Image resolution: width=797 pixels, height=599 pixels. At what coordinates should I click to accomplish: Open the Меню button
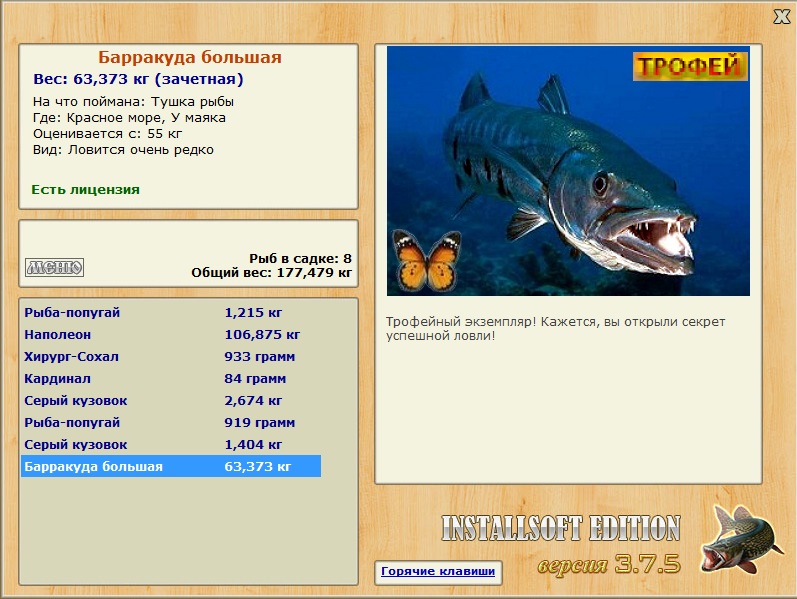tap(54, 267)
